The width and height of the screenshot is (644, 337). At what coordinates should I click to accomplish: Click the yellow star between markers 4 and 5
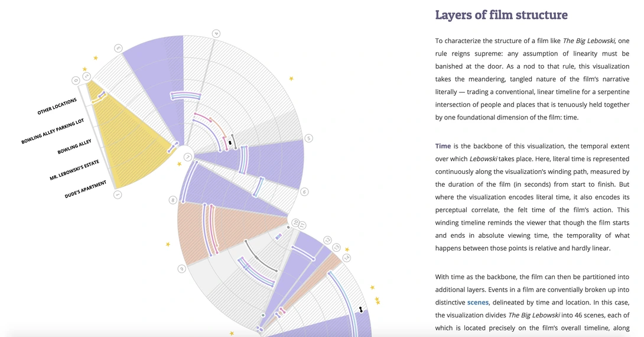pos(291,78)
